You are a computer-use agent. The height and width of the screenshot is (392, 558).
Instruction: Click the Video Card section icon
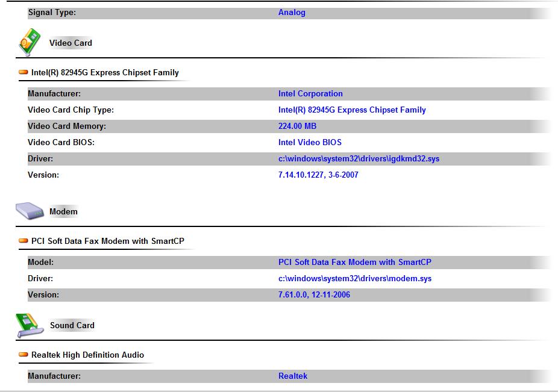pos(30,42)
